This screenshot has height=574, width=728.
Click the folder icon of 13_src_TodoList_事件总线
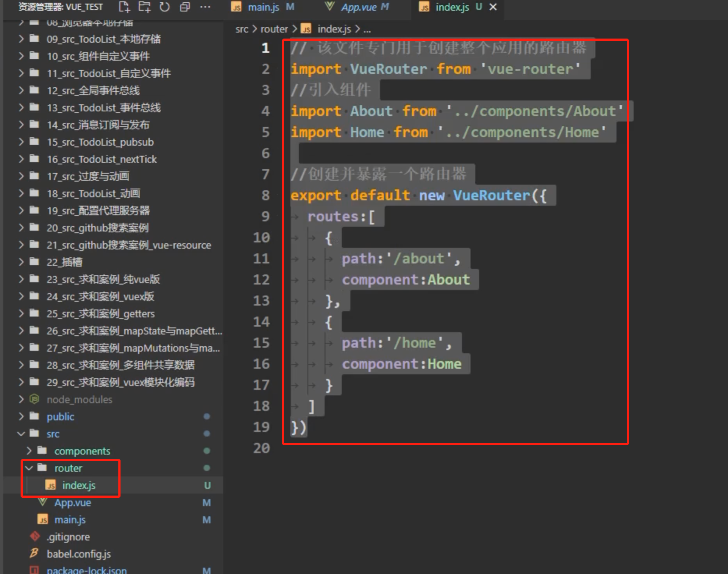[34, 107]
